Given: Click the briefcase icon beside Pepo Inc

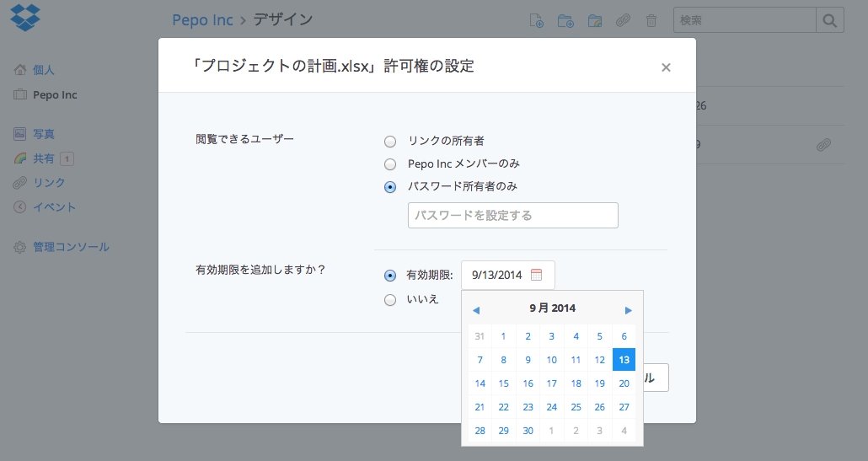Looking at the screenshot, I should (x=20, y=94).
